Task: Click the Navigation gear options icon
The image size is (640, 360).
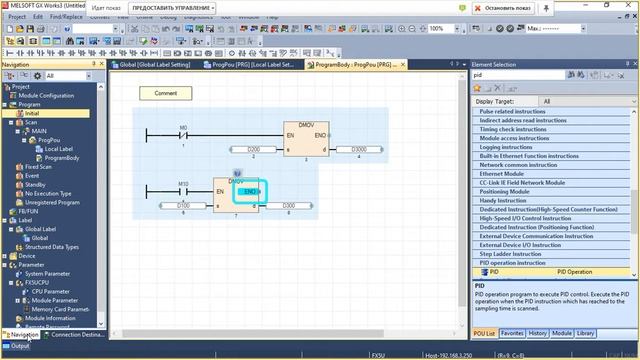Action: 38,76
